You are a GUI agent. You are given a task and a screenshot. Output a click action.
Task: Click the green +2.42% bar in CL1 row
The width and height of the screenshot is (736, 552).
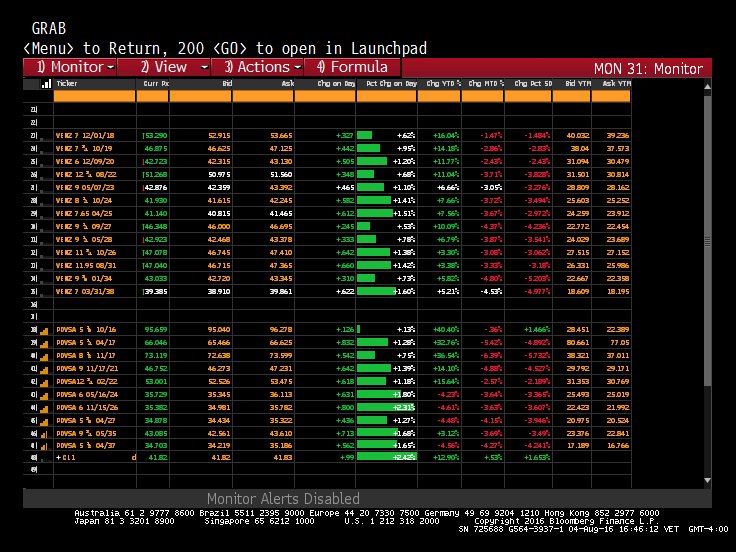(x=386, y=457)
